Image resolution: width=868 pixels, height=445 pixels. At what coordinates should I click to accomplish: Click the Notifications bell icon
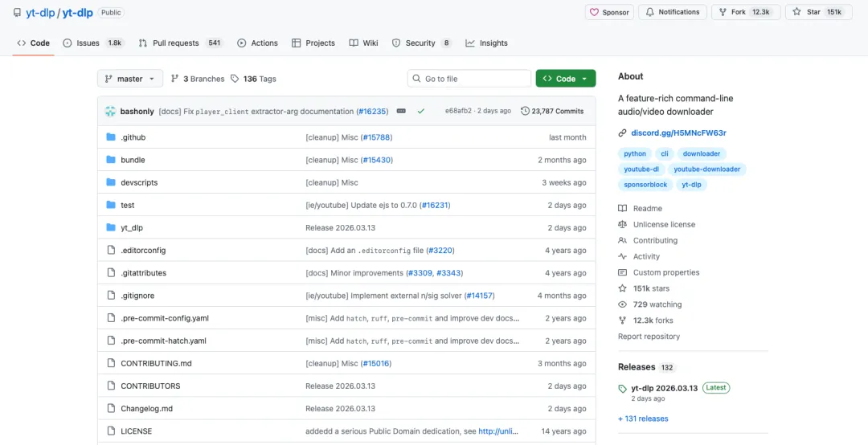[650, 12]
